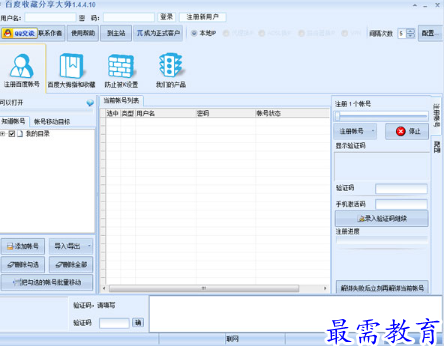Viewport: 448px width, 363px height.
Task: Open 防止被K设置 brick wall icon
Action: [x=121, y=70]
